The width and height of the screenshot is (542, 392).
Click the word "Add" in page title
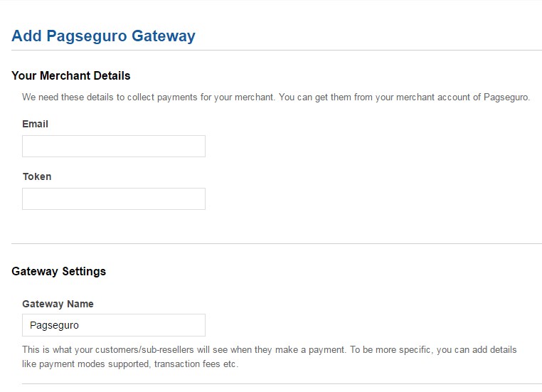coord(27,36)
